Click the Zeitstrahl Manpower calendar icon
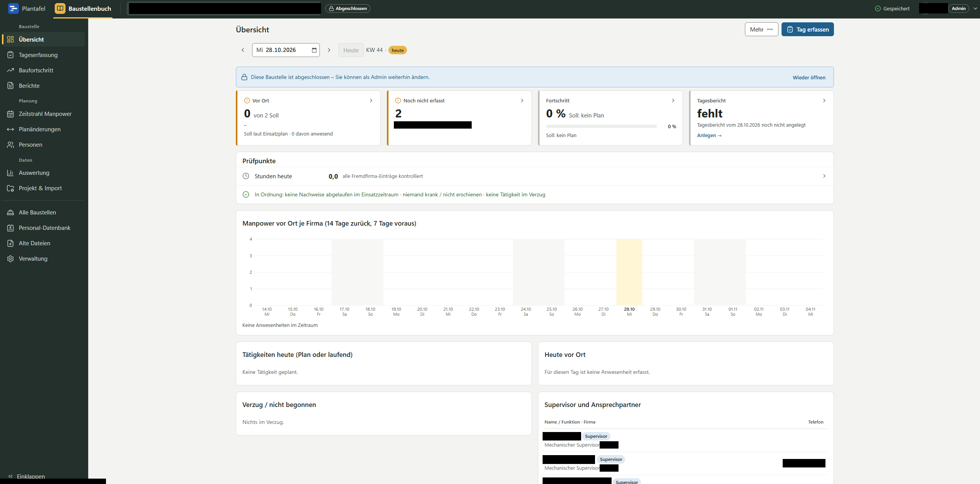The height and width of the screenshot is (484, 980). [x=10, y=114]
